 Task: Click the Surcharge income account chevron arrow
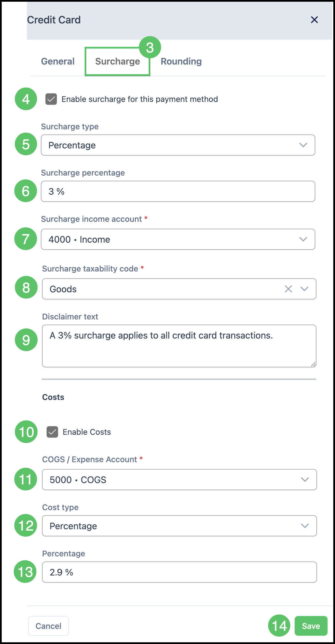click(303, 239)
